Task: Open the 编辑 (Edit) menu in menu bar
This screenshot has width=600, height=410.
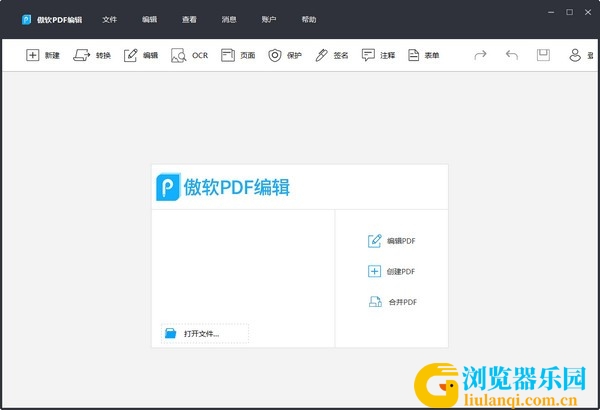Action: coord(149,20)
